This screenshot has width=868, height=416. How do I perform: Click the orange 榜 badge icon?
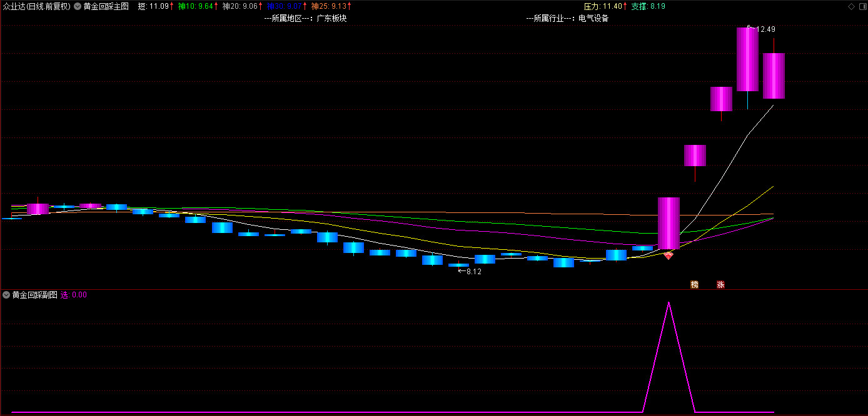tap(694, 285)
